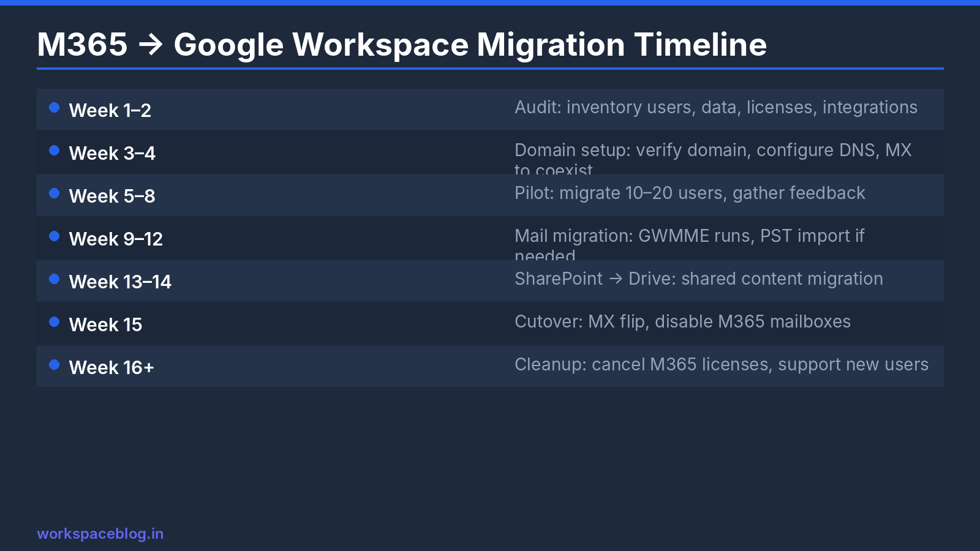980x551 pixels.
Task: Click the 'Pilot: migrate 10–20 users' description
Action: (x=690, y=193)
